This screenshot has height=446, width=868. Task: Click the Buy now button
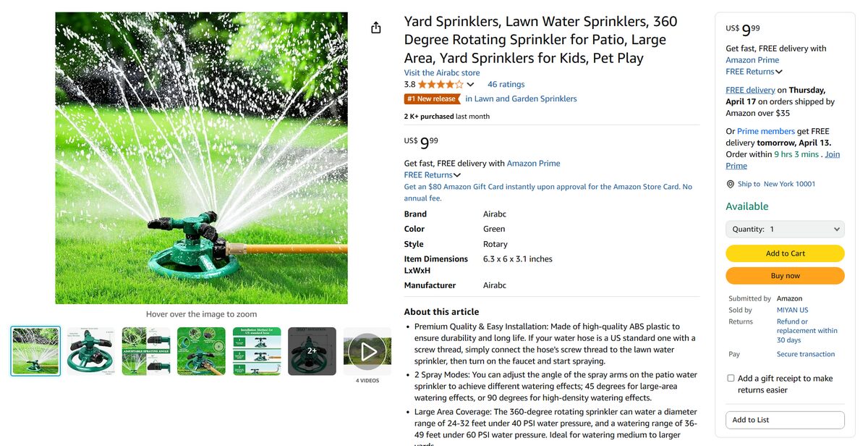(785, 276)
